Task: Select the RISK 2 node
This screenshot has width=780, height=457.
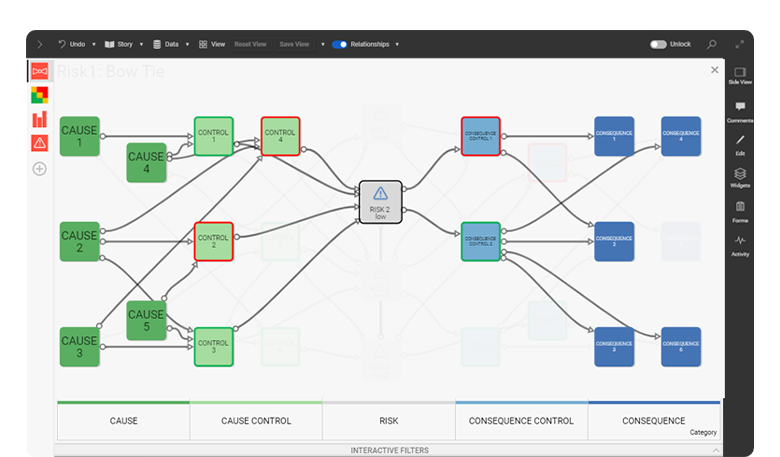Action: [380, 201]
